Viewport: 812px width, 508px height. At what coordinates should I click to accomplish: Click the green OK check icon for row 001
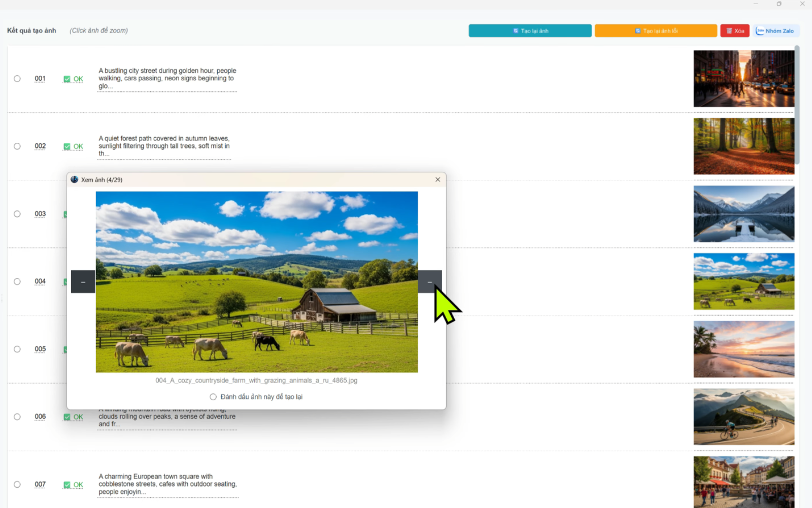tap(66, 79)
